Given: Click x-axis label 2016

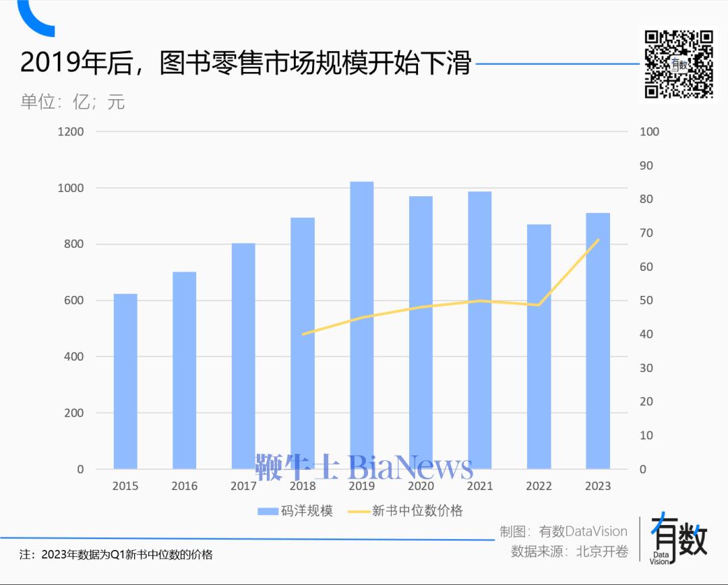Looking at the screenshot, I should pos(184,486).
